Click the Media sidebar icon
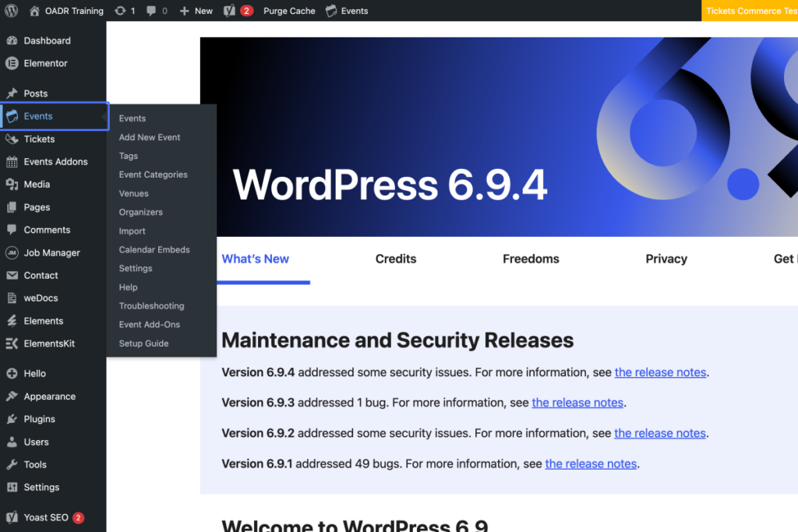Screen dimensions: 798x532 point(12,184)
